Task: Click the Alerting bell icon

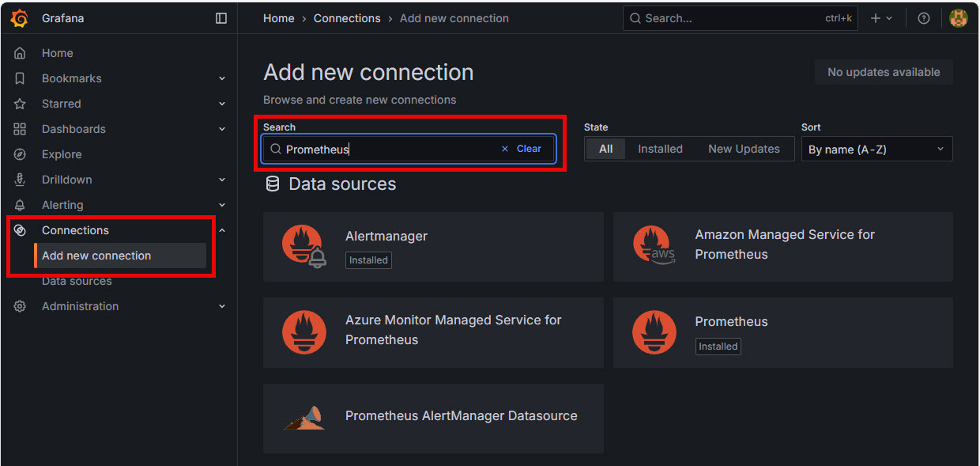Action: [21, 205]
